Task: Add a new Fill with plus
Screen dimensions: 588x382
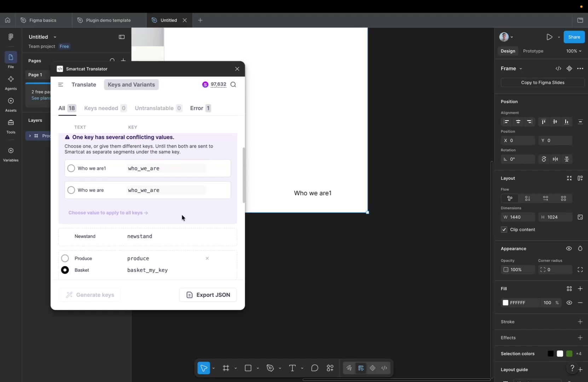Action: pos(580,289)
